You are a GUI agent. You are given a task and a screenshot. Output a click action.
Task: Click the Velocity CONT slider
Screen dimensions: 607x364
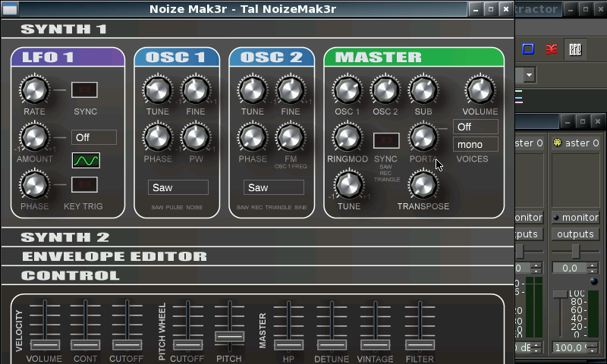(85, 344)
